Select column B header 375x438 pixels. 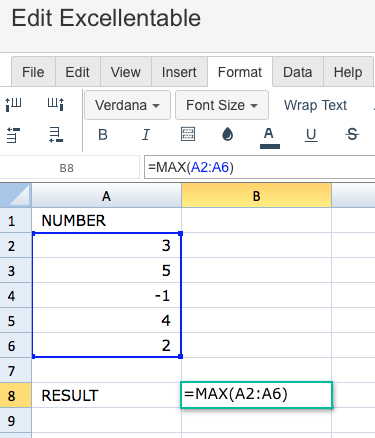[x=256, y=196]
